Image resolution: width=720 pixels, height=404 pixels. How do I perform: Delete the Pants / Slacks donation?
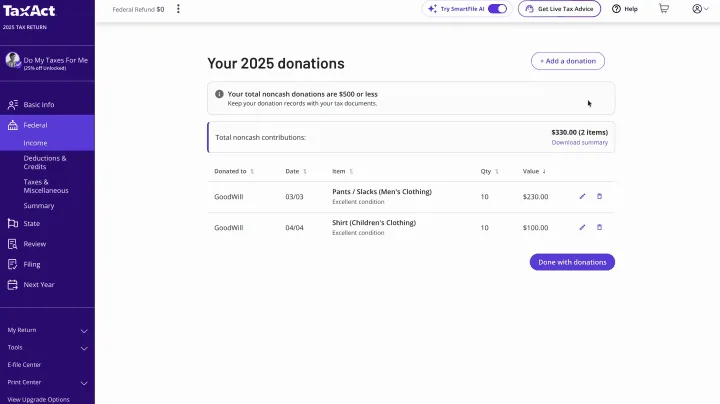[x=599, y=196]
